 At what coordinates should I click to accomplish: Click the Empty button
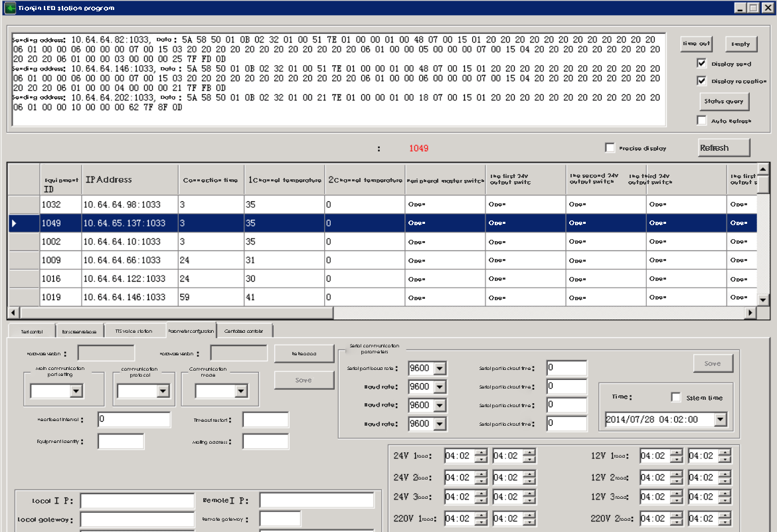point(740,44)
